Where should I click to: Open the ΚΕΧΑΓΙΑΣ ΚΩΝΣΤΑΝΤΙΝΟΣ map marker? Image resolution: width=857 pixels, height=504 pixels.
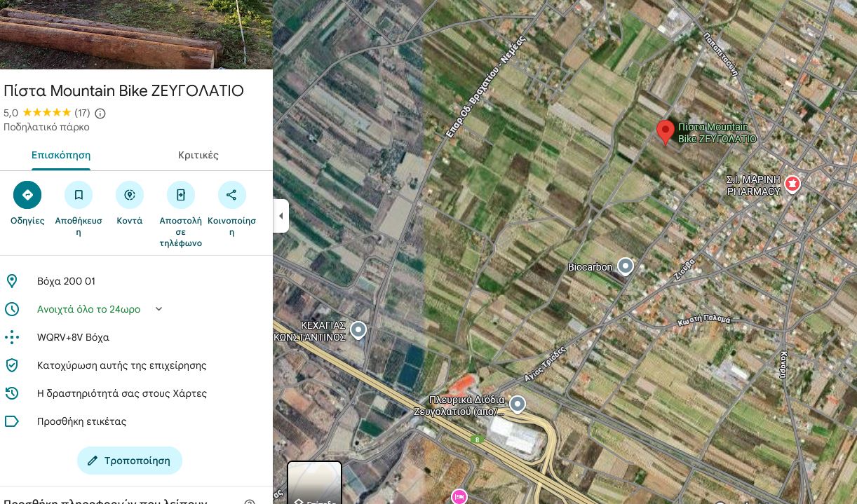[x=358, y=329]
